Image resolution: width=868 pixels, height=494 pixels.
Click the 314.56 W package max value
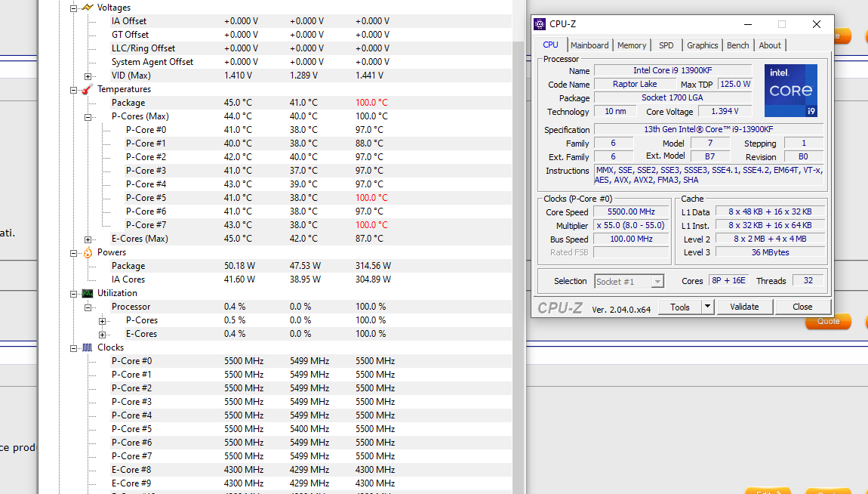(373, 266)
